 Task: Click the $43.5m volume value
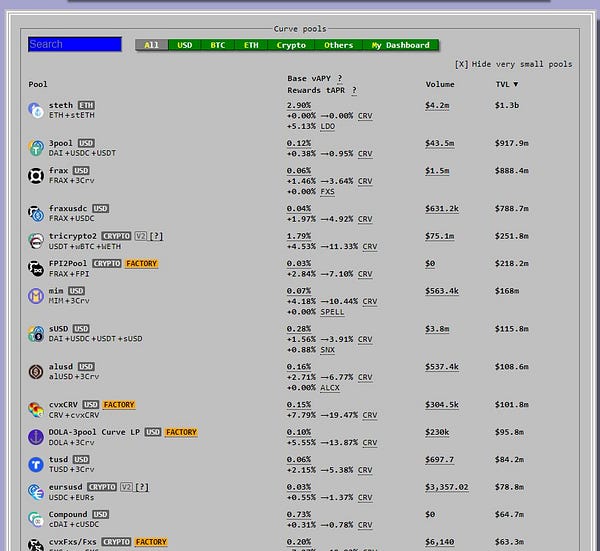pyautogui.click(x=440, y=143)
